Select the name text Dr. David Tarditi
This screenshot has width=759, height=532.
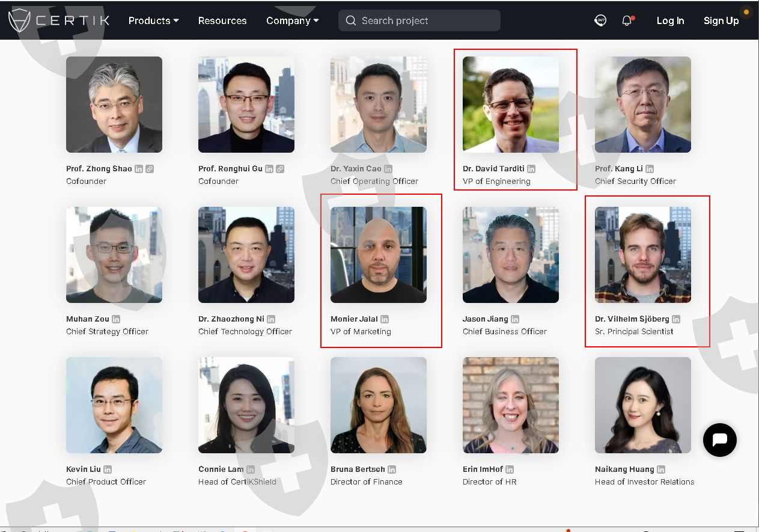tap(494, 169)
